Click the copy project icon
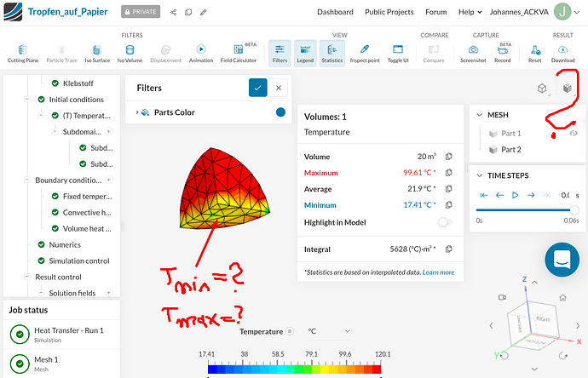Image resolution: width=588 pixels, height=378 pixels. pos(188,13)
